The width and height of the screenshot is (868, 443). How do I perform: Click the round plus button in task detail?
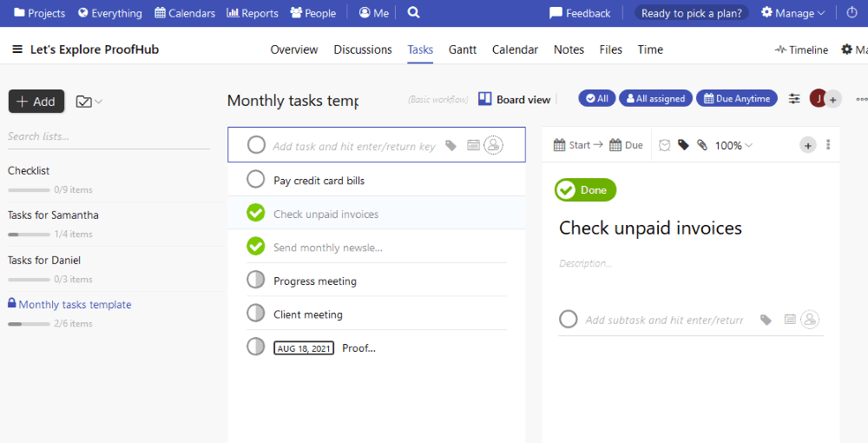coord(807,146)
